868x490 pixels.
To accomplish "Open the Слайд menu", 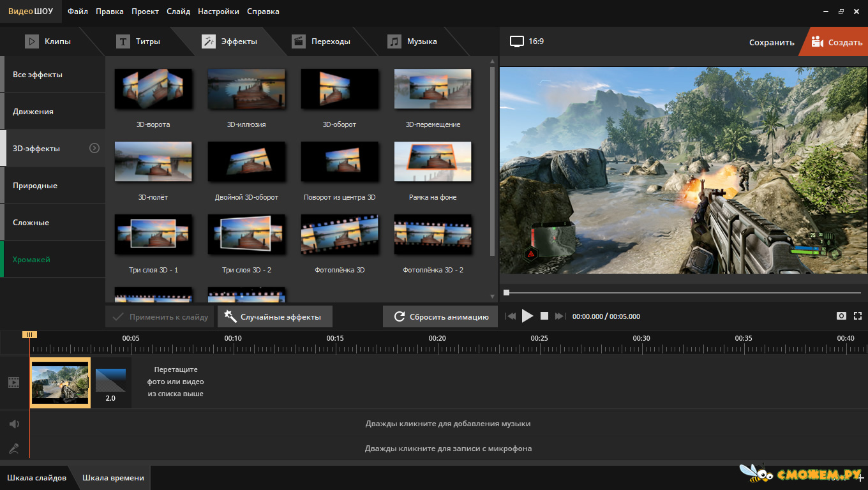I will tap(179, 11).
